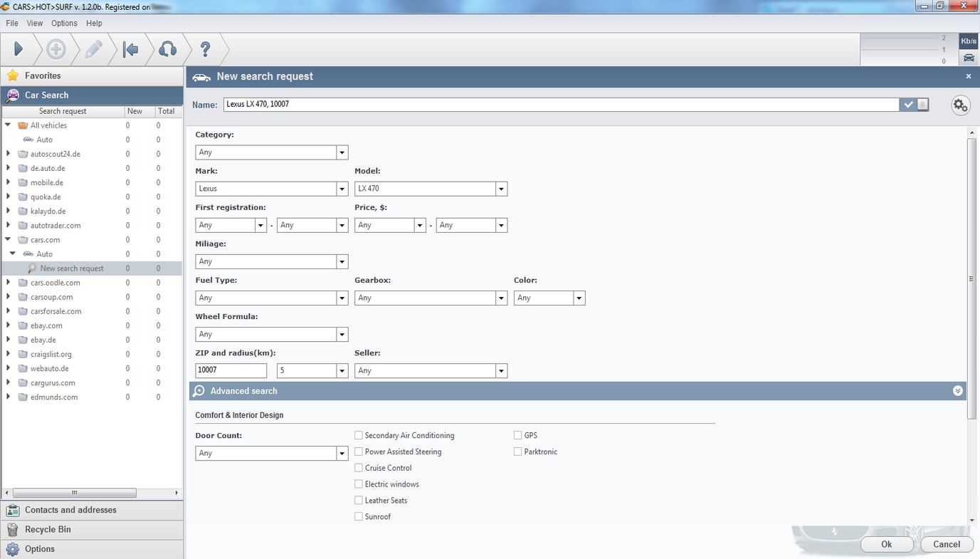980x559 pixels.
Task: Click the Contacts and addresses icon
Action: pos(13,511)
